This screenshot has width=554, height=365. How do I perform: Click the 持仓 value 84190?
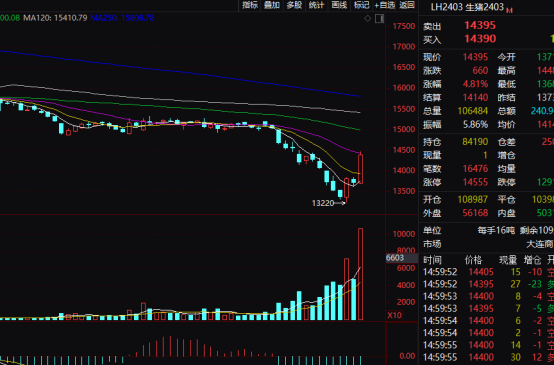475,142
